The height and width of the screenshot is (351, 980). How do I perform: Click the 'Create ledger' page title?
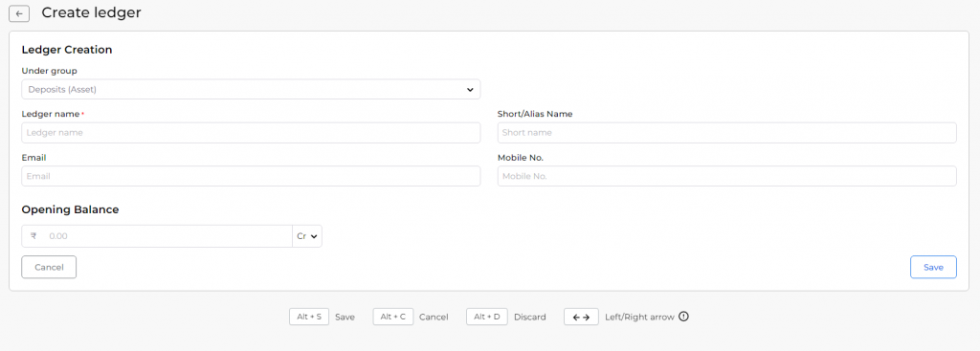point(91,12)
